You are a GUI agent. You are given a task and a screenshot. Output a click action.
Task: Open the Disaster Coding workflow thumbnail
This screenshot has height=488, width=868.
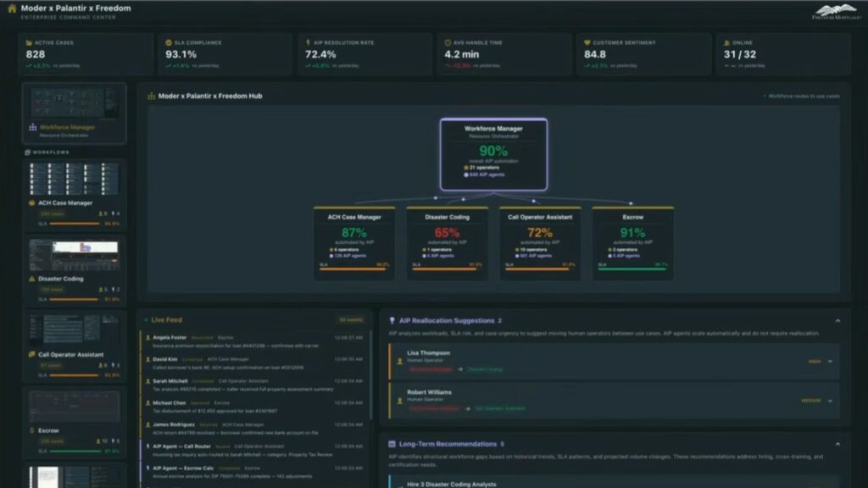click(74, 255)
